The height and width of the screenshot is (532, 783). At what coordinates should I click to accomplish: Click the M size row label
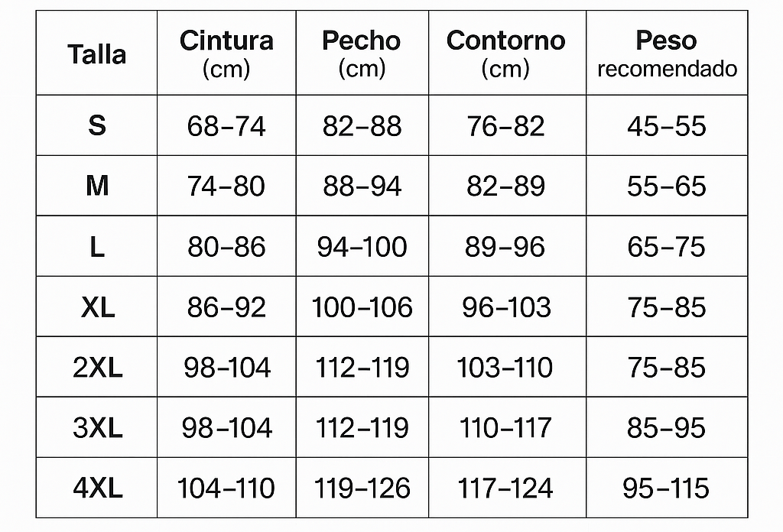(96, 186)
